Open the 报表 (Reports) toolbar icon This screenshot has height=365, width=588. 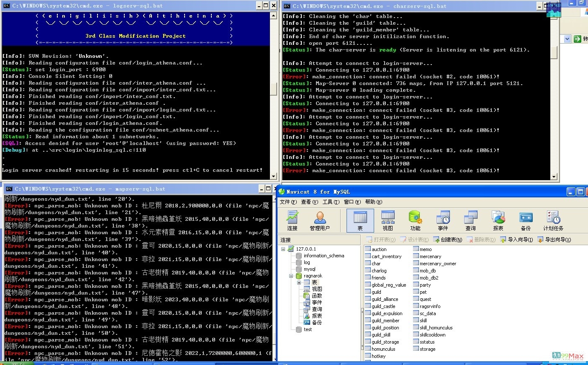(x=498, y=220)
